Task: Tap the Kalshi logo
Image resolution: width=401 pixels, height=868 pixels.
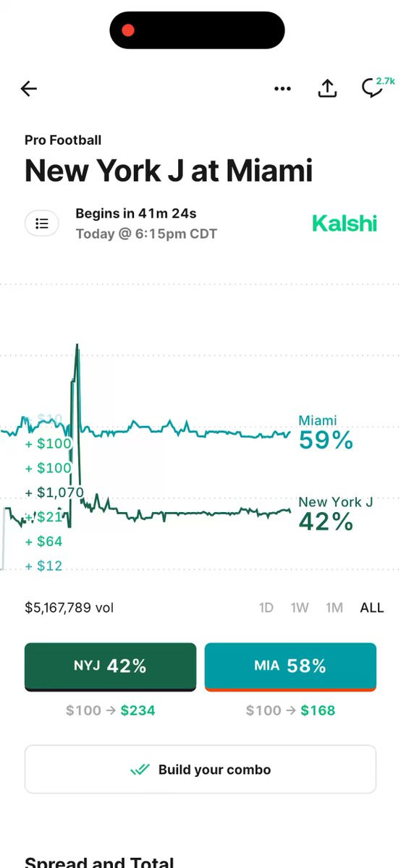Action: [345, 224]
